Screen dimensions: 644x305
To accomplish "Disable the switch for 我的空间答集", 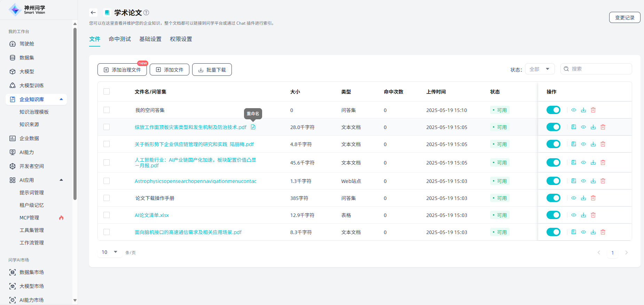I will click(553, 110).
